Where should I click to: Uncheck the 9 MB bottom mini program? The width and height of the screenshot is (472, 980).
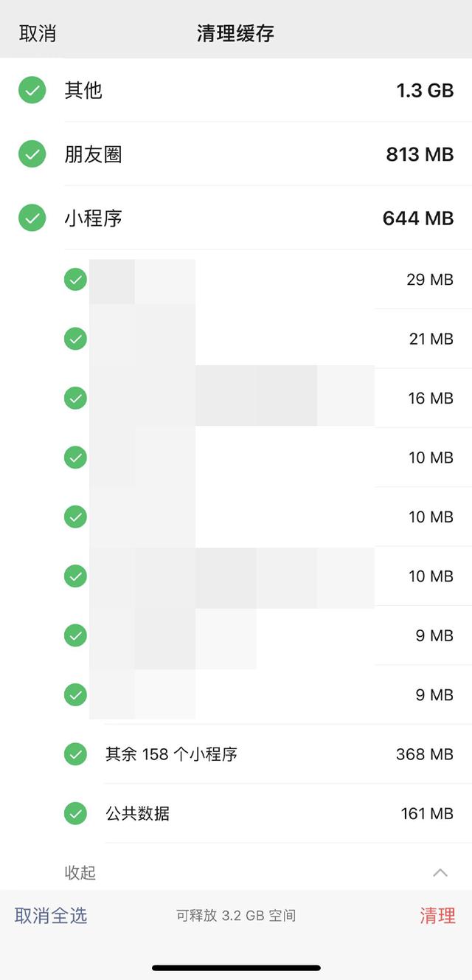click(75, 694)
